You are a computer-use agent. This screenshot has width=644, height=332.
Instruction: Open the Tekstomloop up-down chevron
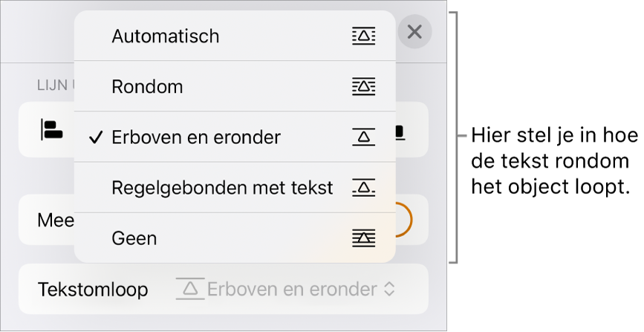coord(389,290)
